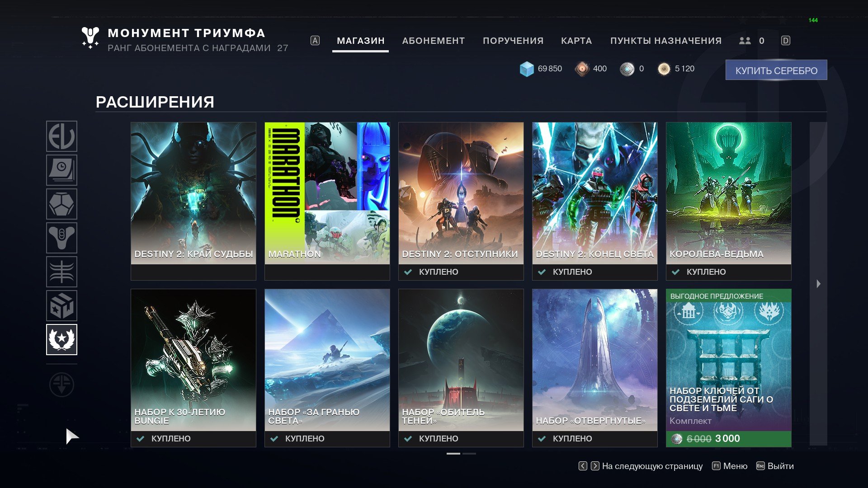Click the discounted 3 000 silver price
Image resolution: width=868 pixels, height=488 pixels.
pyautogui.click(x=727, y=438)
